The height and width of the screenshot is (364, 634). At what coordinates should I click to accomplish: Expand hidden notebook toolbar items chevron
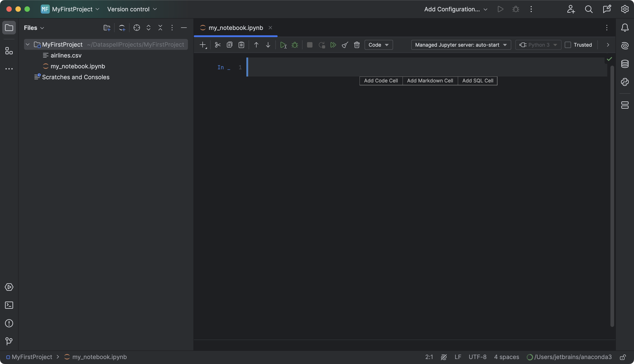(x=608, y=45)
